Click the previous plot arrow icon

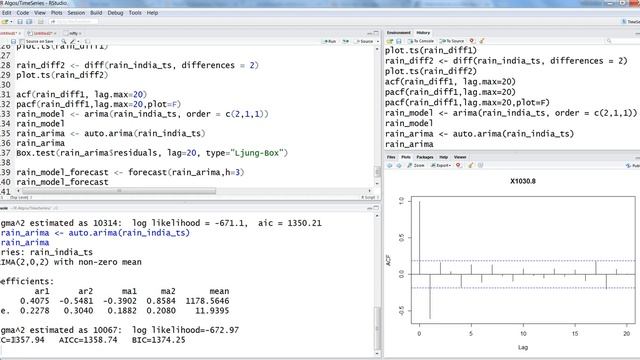click(x=389, y=165)
